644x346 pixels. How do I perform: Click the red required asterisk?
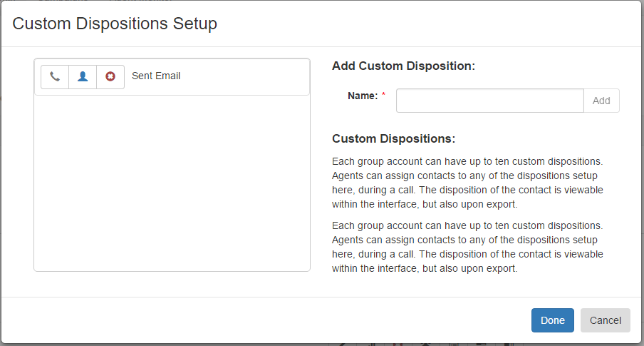point(383,94)
